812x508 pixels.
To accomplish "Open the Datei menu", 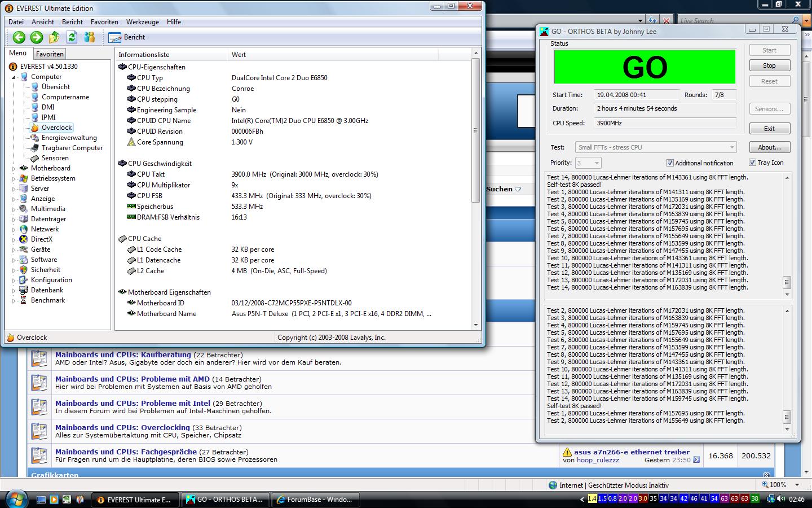I will coord(16,22).
